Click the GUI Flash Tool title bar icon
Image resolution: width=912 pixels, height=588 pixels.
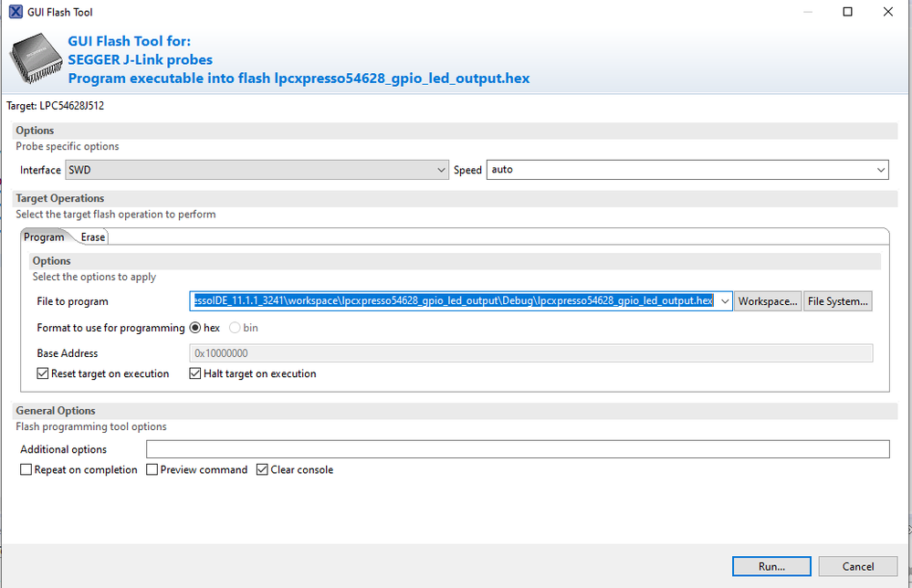16,12
